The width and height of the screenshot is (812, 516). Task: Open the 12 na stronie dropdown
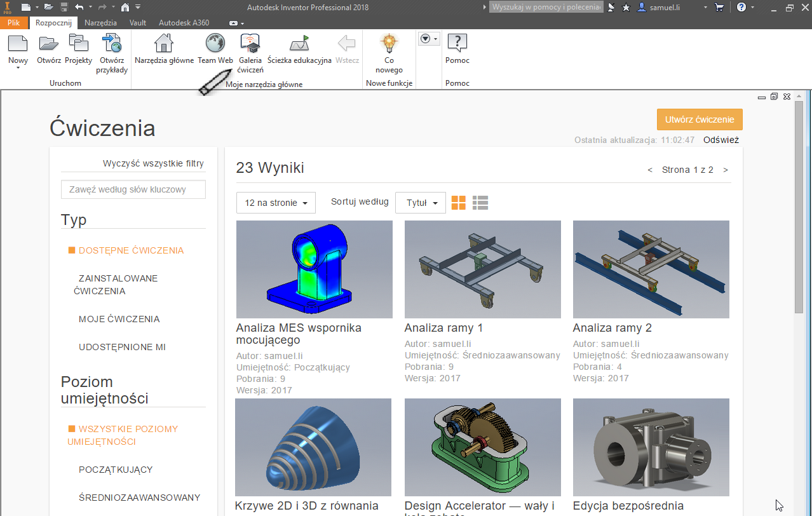[x=276, y=203]
